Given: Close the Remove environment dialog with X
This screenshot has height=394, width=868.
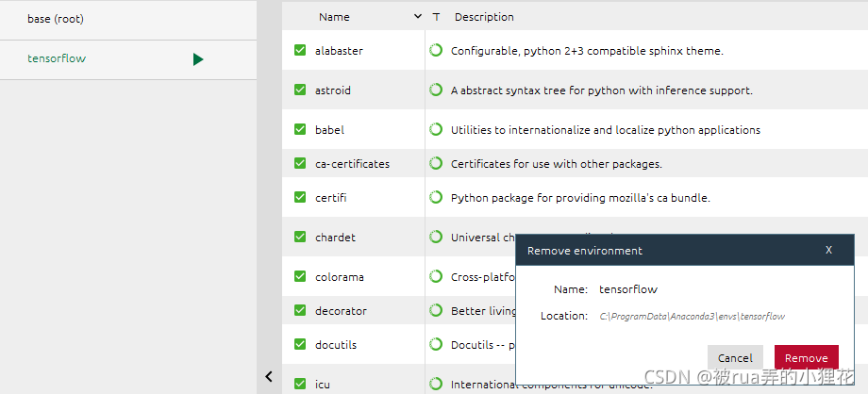Looking at the screenshot, I should [828, 250].
